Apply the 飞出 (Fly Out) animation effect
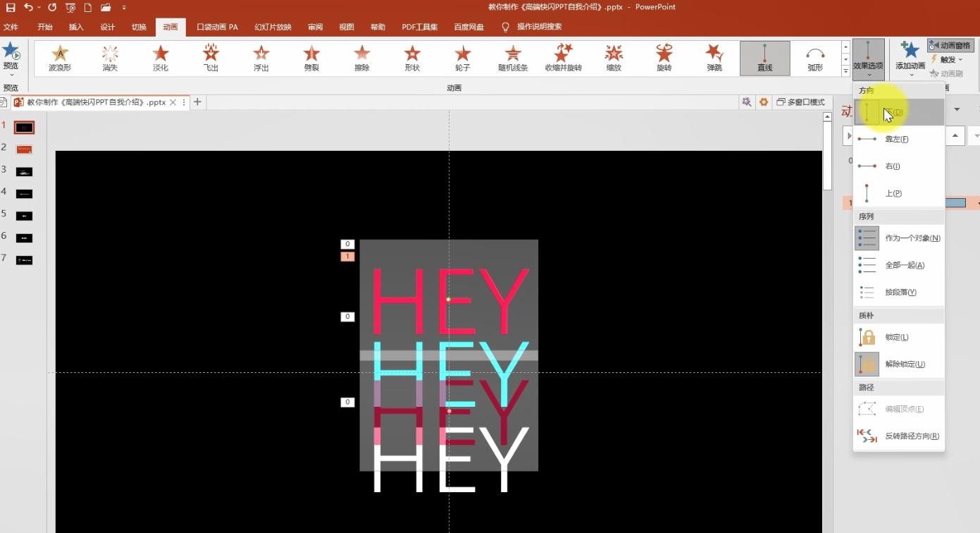Viewport: 980px width, 533px height. (x=211, y=58)
